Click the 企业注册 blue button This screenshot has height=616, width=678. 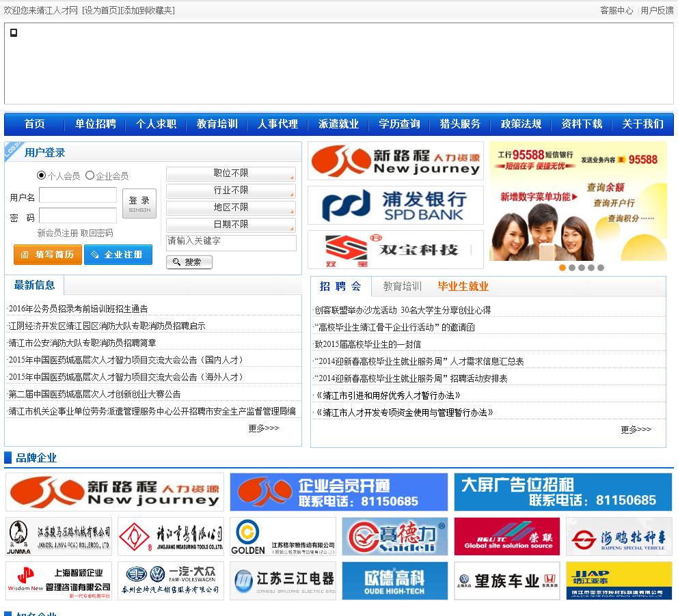118,255
